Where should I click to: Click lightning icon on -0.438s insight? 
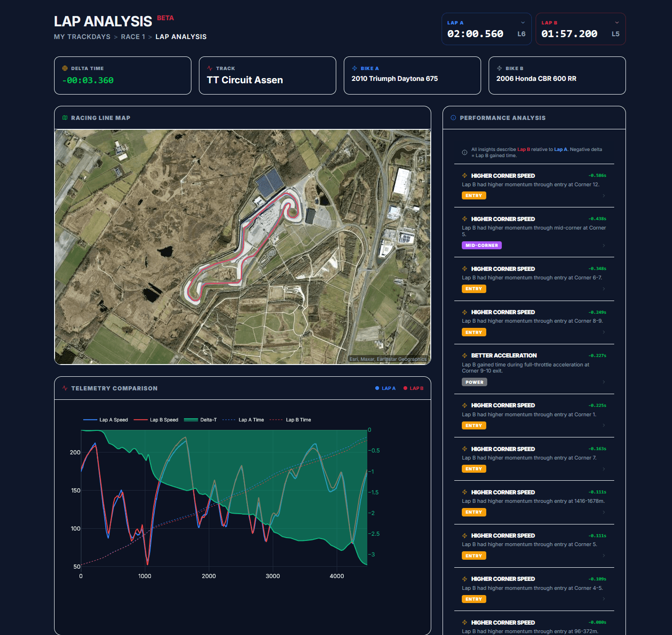(x=465, y=219)
